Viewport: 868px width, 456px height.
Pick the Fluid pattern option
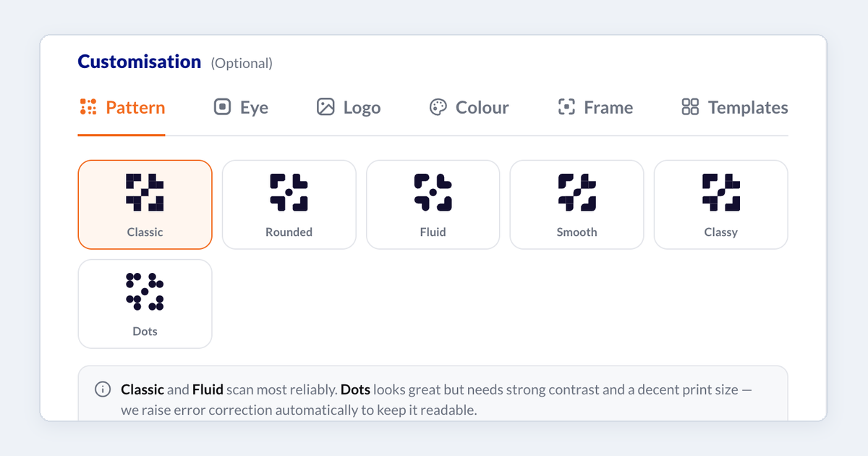pyautogui.click(x=433, y=205)
